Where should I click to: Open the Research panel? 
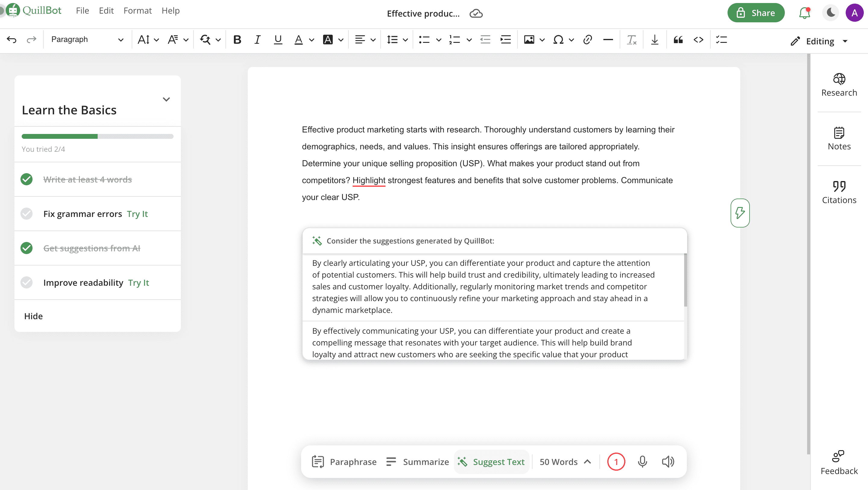[x=839, y=85]
